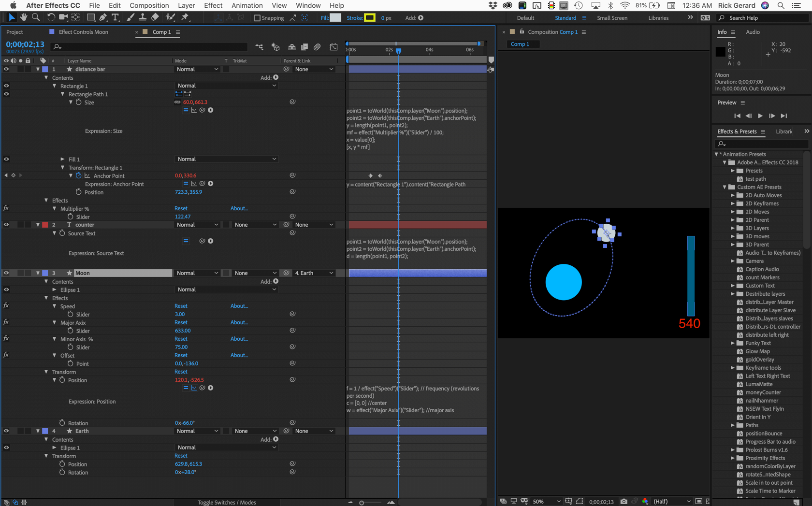This screenshot has height=506, width=812.
Task: Open the magnification 50% dropdown
Action: pyautogui.click(x=546, y=502)
